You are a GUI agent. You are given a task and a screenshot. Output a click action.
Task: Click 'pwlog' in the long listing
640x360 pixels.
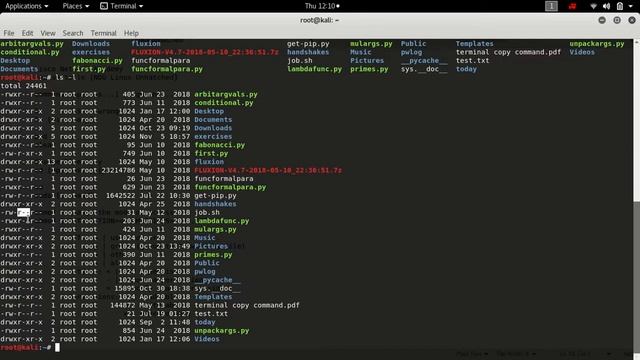(x=205, y=271)
